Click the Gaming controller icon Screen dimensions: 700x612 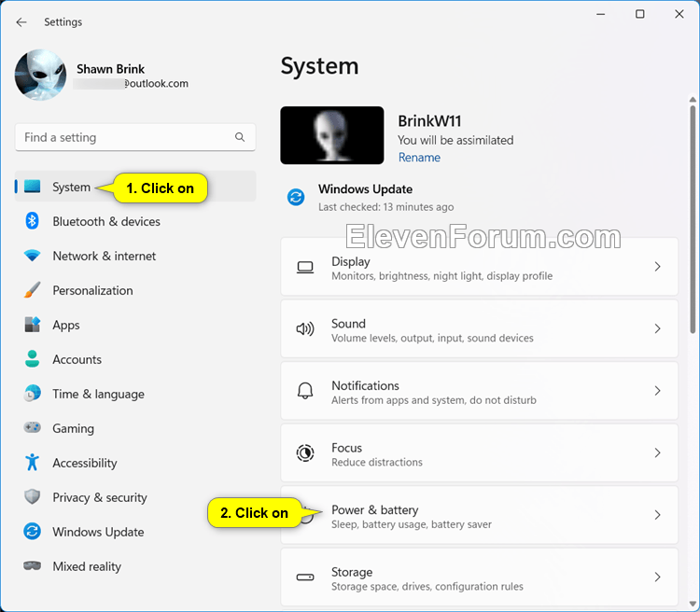(x=32, y=427)
